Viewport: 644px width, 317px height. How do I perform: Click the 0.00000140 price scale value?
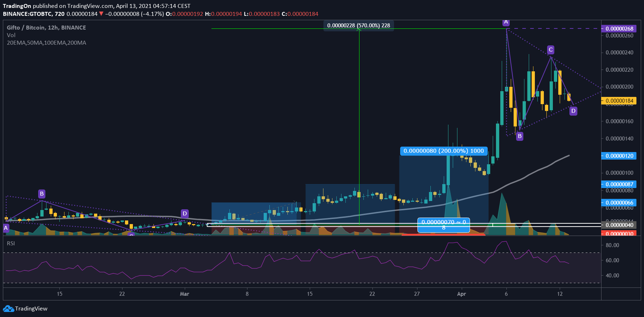[620, 139]
